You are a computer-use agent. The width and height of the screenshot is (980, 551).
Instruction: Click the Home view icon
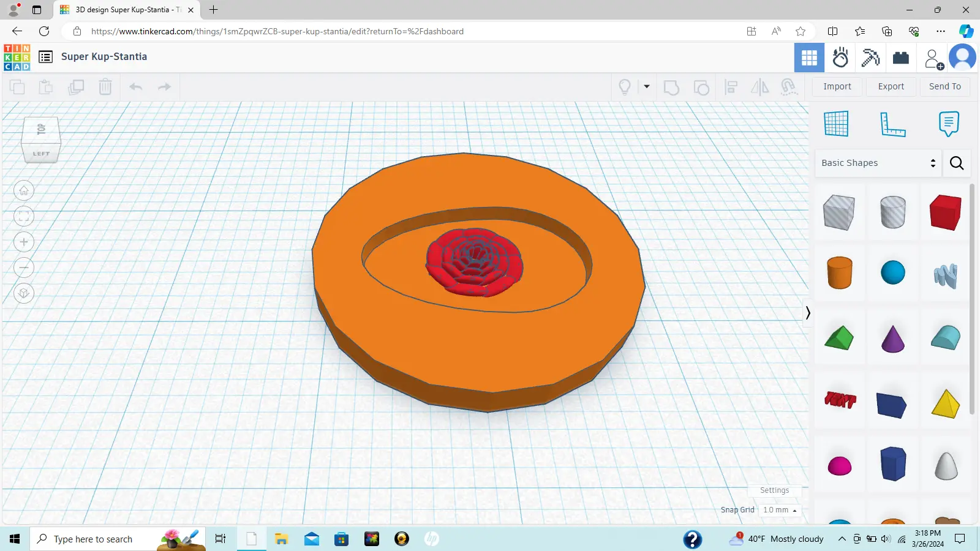click(23, 190)
